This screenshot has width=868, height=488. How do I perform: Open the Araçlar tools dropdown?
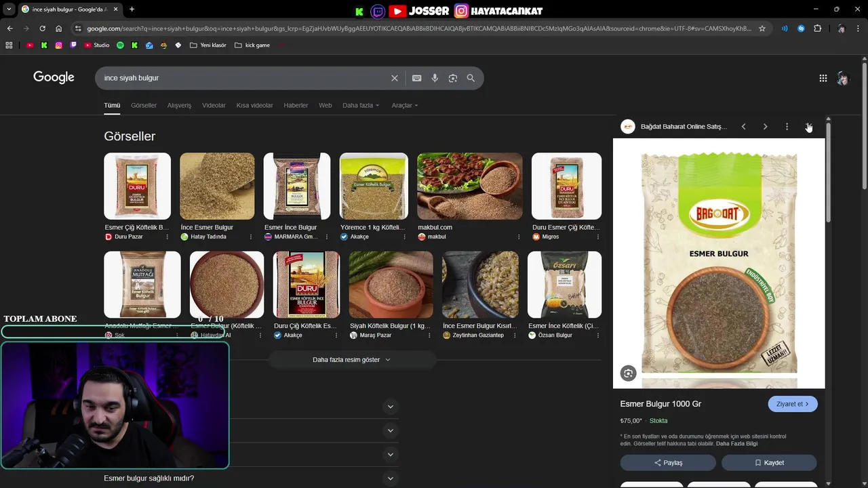(x=405, y=105)
